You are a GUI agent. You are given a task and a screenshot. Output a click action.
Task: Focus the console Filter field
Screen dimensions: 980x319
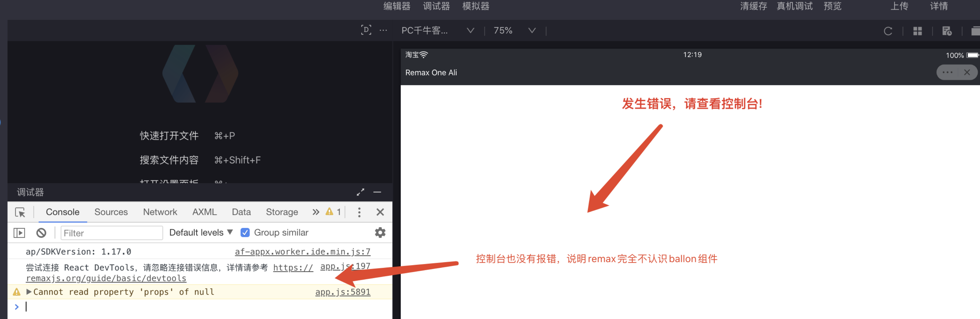point(111,233)
